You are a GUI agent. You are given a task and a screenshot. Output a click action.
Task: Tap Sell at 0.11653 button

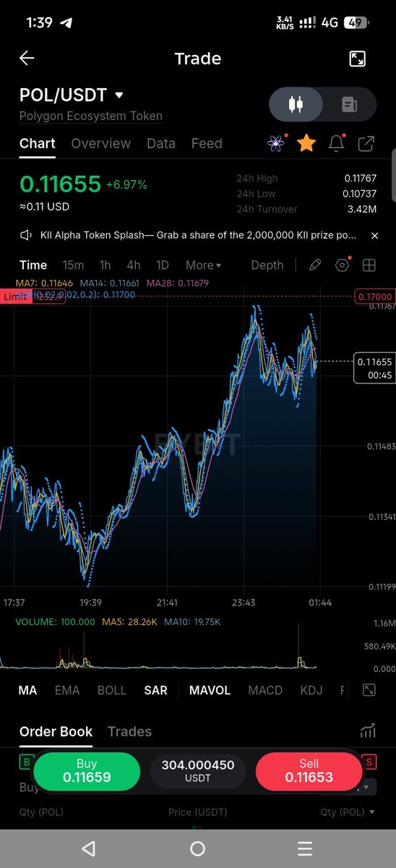point(309,771)
